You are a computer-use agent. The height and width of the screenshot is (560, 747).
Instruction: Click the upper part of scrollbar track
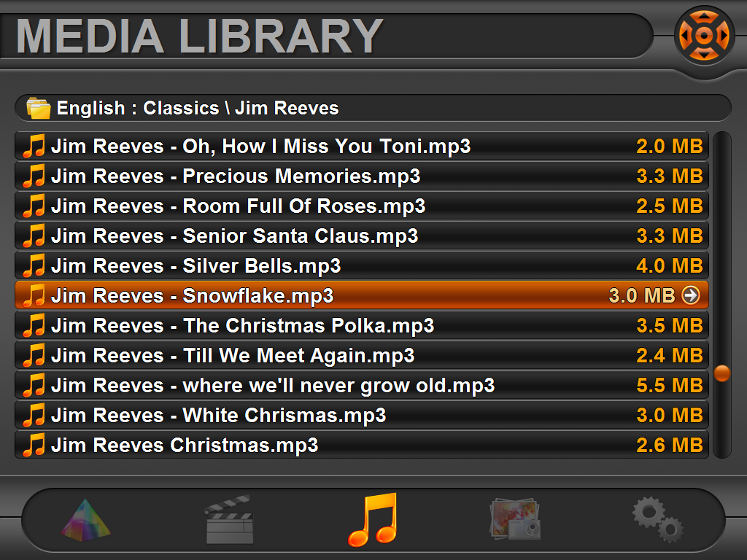pyautogui.click(x=722, y=214)
